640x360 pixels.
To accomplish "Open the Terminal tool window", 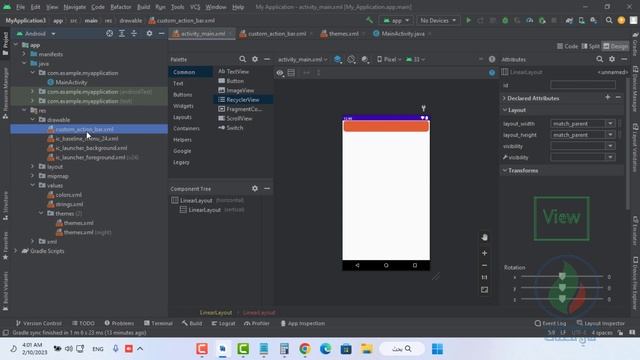I will click(158, 323).
